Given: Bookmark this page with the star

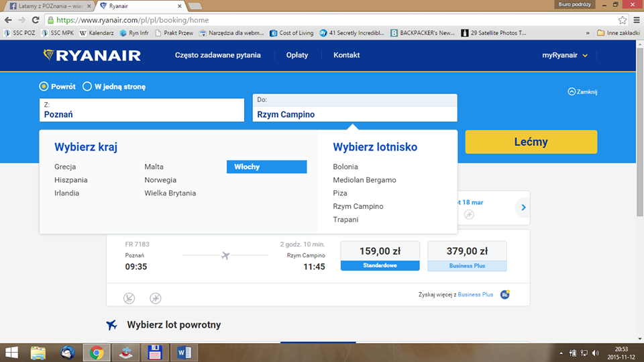Looking at the screenshot, I should (x=623, y=19).
